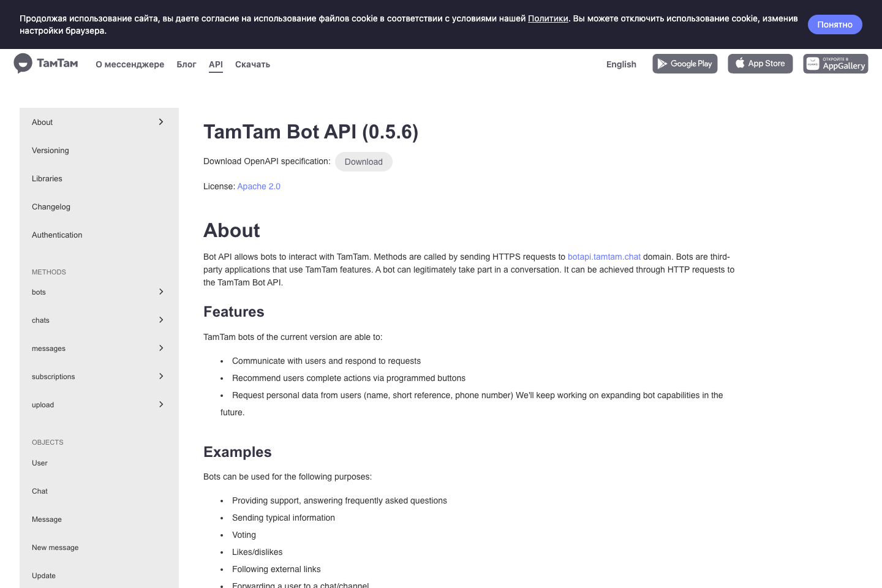
Task: Download the OpenAPI specification
Action: pos(363,162)
